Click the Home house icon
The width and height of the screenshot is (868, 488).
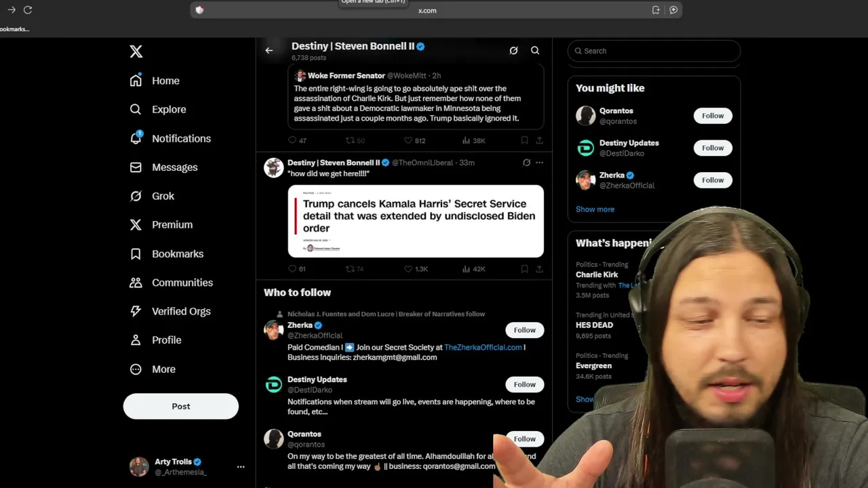pyautogui.click(x=136, y=81)
